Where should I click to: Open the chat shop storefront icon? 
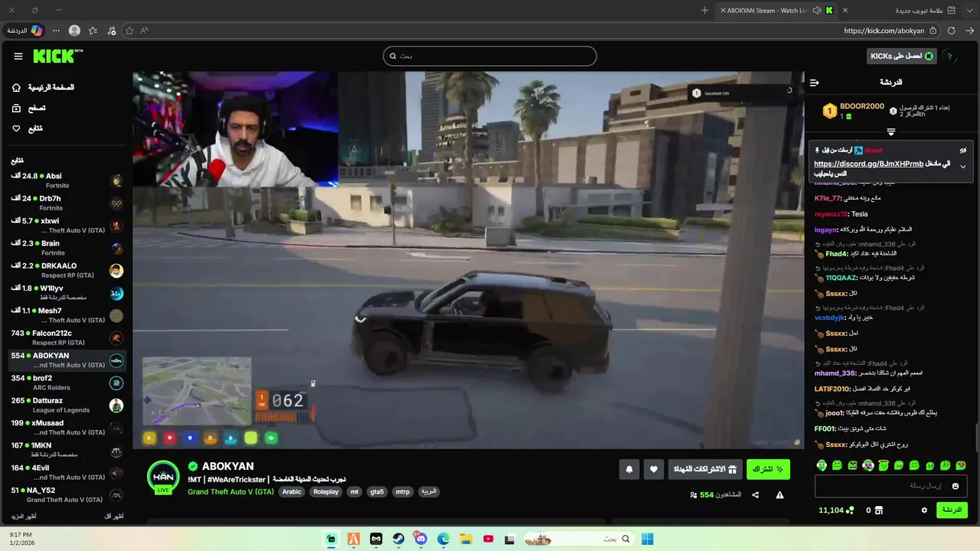[x=879, y=510]
